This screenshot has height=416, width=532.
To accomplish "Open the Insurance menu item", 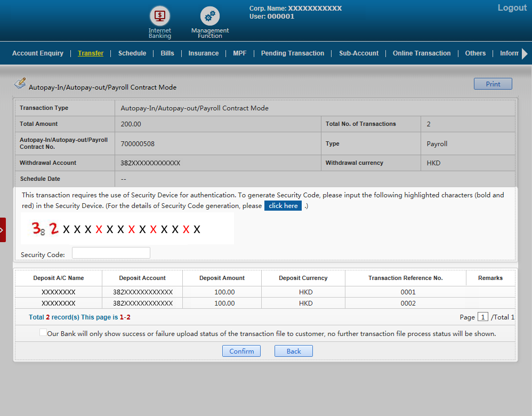I will [x=204, y=53].
